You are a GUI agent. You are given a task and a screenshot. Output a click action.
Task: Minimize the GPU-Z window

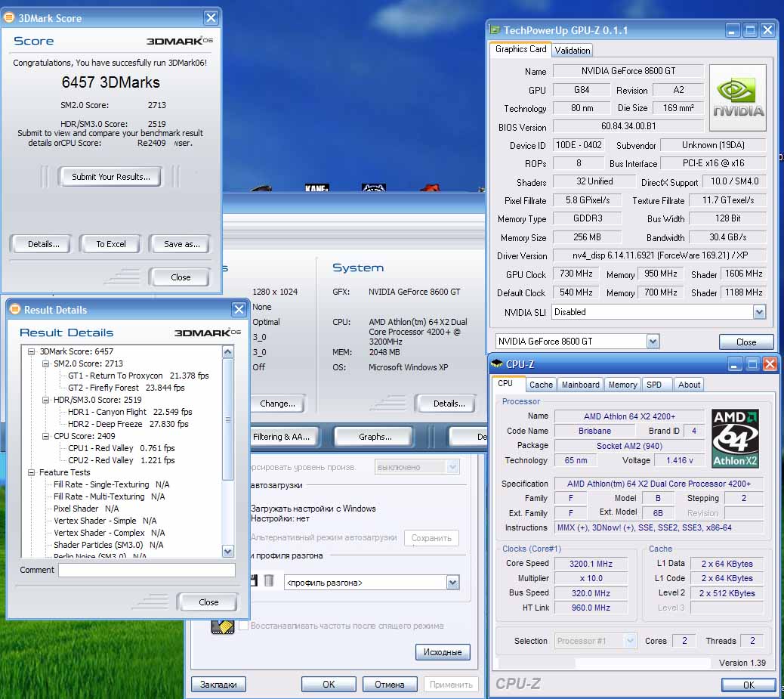[732, 30]
